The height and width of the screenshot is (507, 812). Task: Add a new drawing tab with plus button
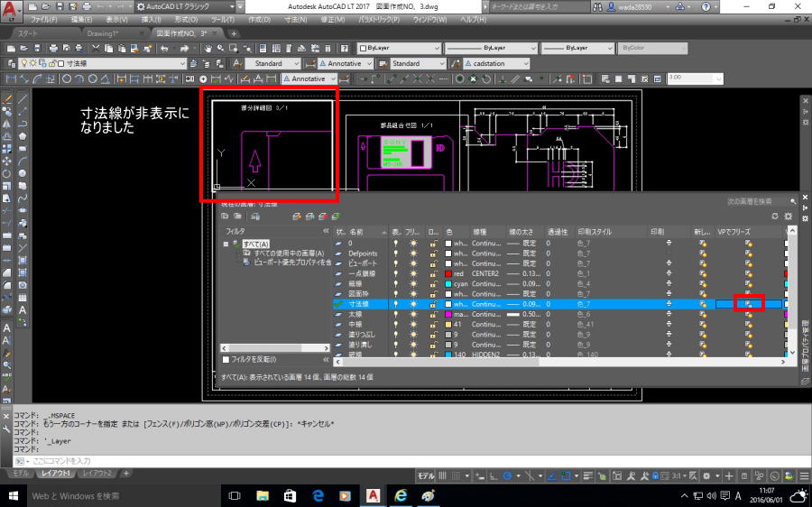234,33
